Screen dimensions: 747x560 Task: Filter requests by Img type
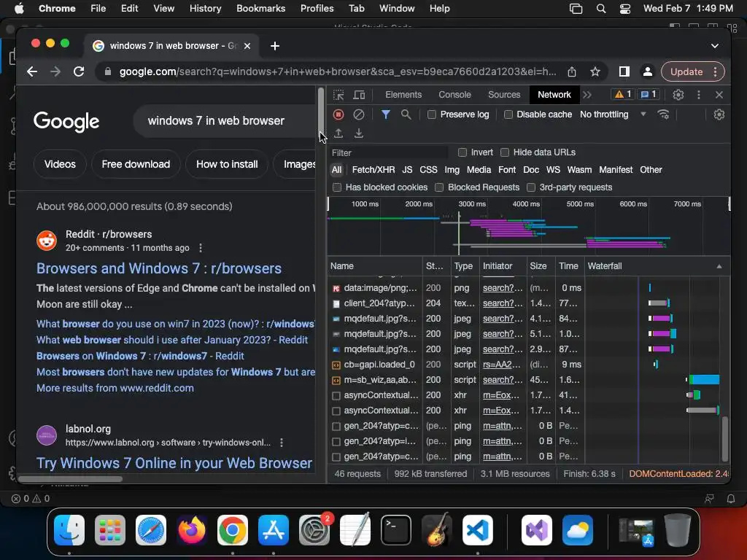point(452,169)
